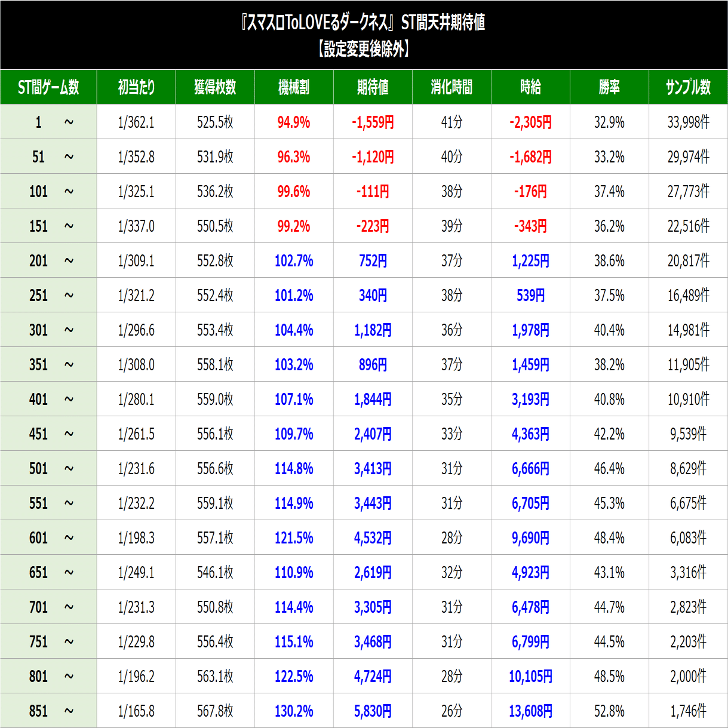Select the 107.1% cell

(294, 400)
